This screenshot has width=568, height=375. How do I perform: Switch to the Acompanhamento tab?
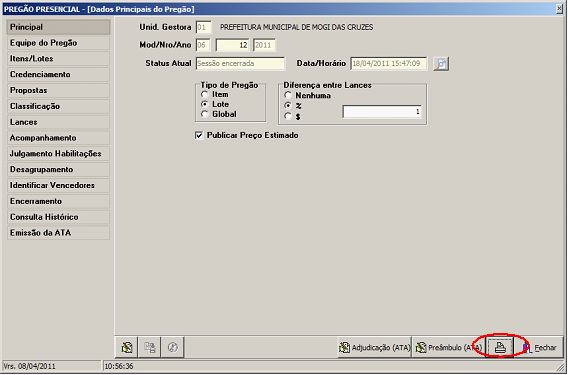(58, 138)
